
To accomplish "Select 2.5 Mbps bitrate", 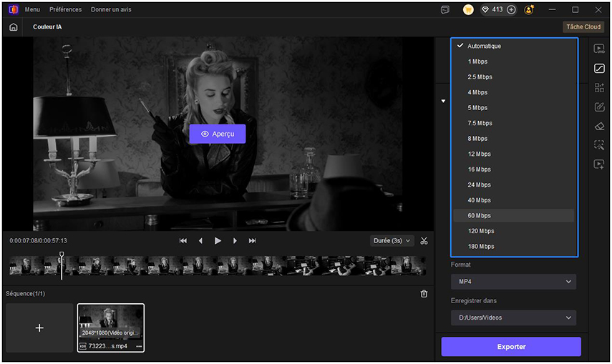I will pyautogui.click(x=514, y=77).
